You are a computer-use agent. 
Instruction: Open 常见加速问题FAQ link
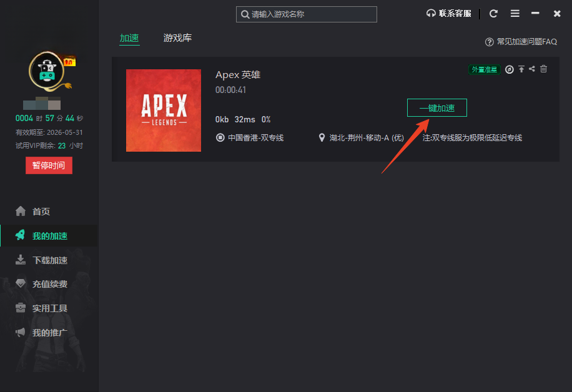pyautogui.click(x=521, y=42)
